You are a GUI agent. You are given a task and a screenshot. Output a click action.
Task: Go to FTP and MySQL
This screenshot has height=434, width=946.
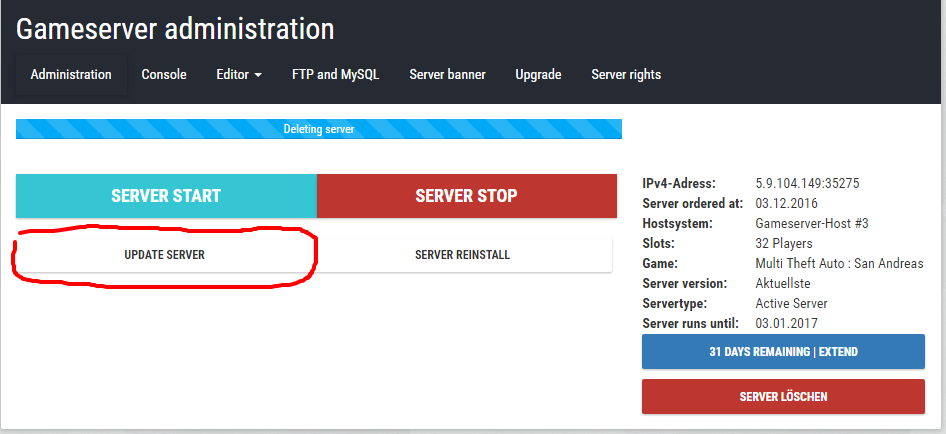335,75
